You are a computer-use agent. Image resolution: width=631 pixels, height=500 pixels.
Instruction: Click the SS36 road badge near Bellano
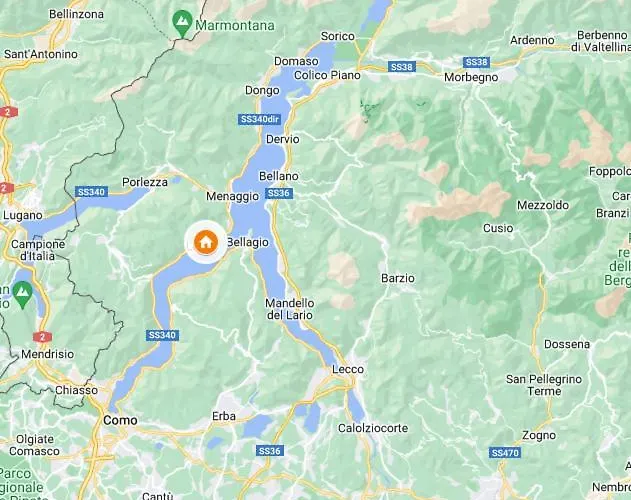279,193
